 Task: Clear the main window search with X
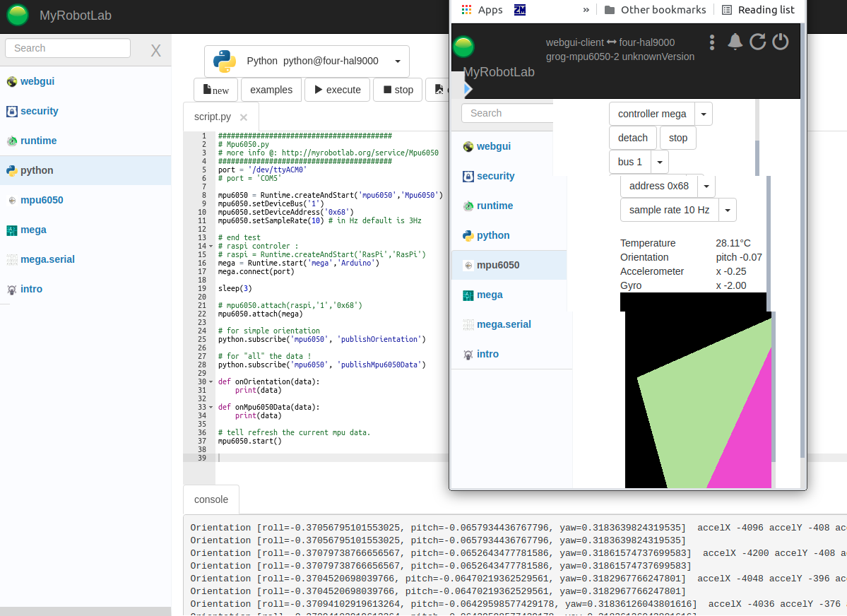(x=155, y=50)
